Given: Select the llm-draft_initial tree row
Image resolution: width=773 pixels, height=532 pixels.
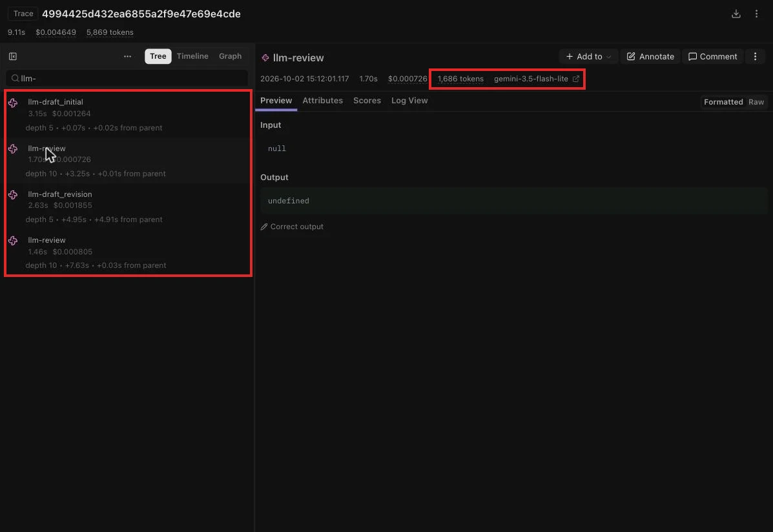Looking at the screenshot, I should pyautogui.click(x=128, y=114).
